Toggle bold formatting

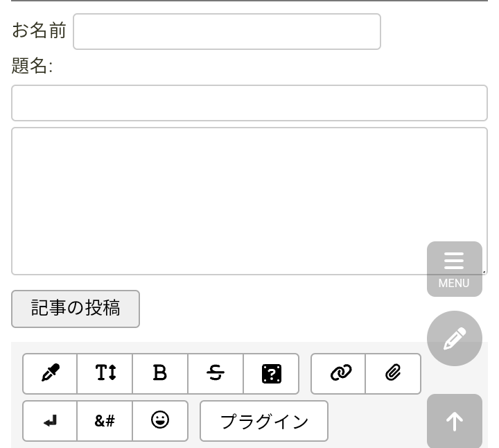(x=160, y=374)
